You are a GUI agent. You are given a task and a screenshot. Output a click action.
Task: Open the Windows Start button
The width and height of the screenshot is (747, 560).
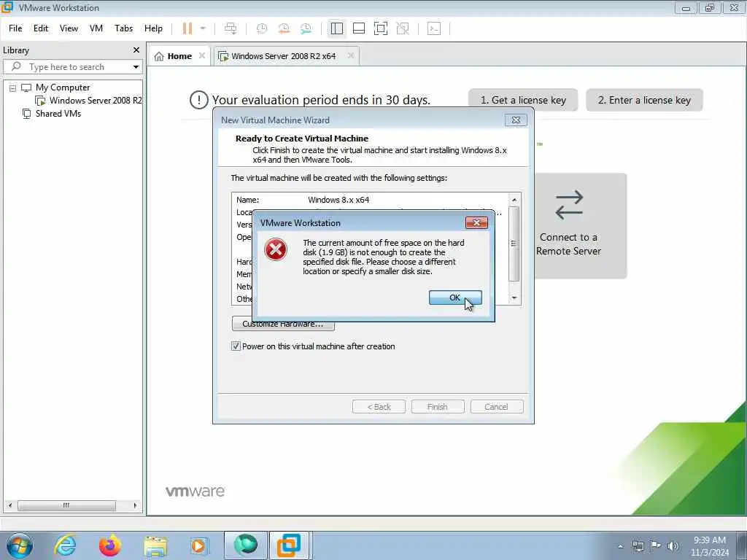pos(20,545)
